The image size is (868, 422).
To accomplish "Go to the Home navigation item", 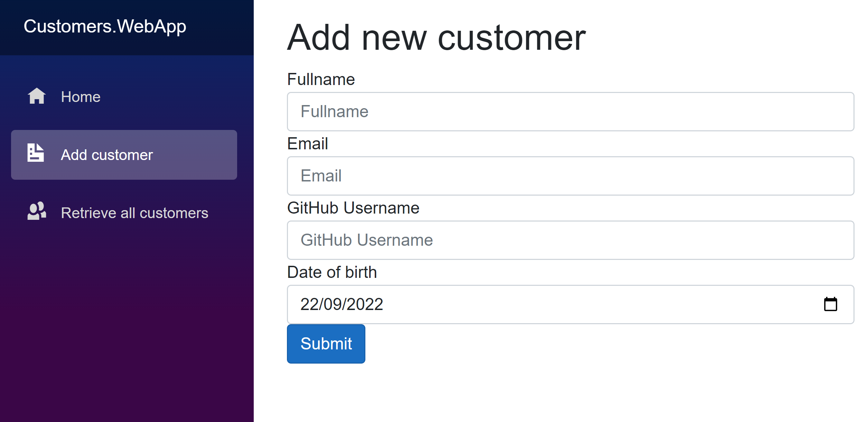I will 81,97.
